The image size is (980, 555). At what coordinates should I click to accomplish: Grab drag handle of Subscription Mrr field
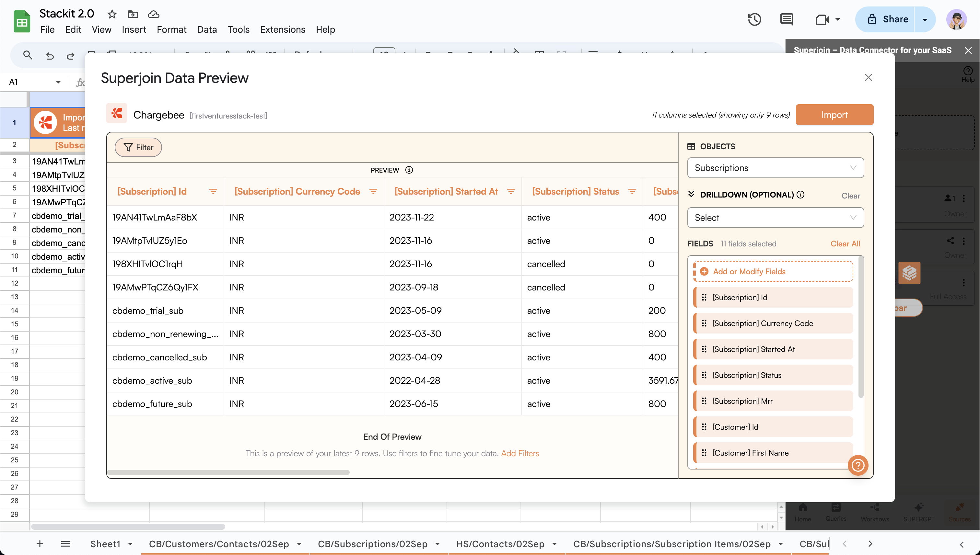(x=704, y=401)
